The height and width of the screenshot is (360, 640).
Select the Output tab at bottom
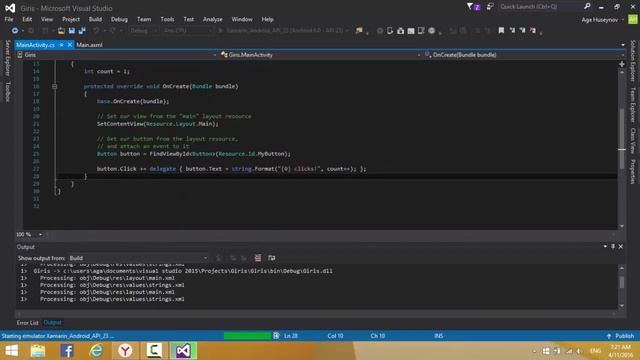pos(52,322)
